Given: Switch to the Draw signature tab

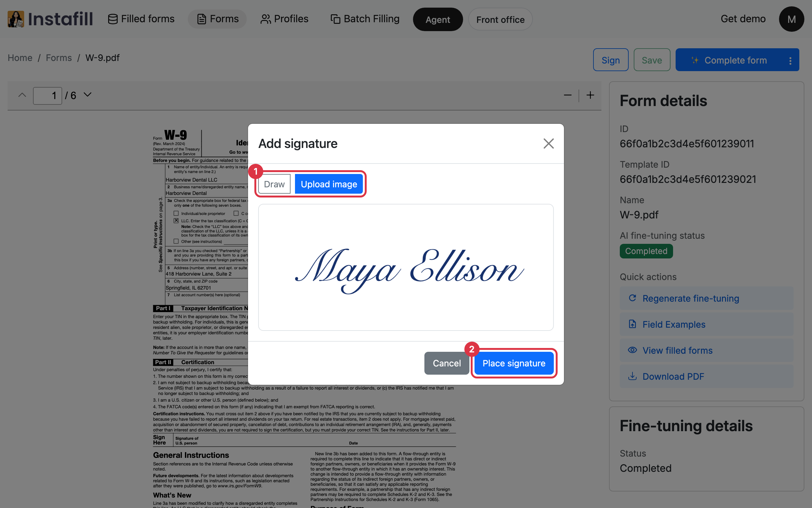Looking at the screenshot, I should point(274,184).
